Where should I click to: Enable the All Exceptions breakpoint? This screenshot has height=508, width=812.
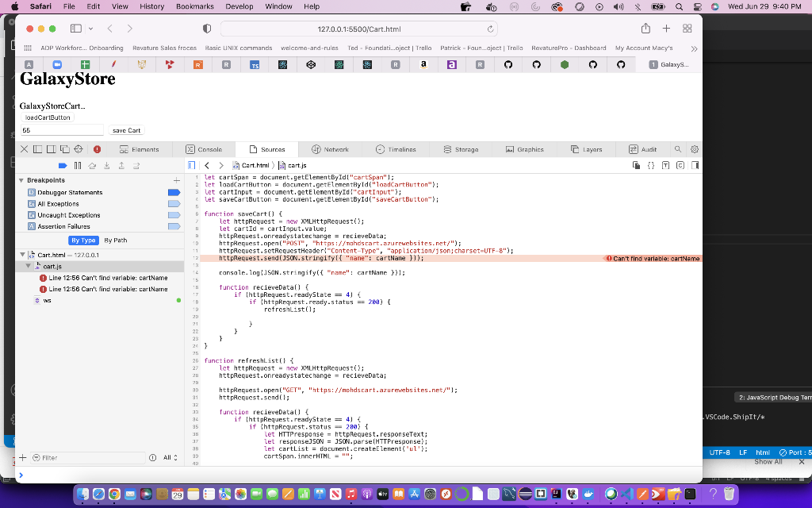pos(174,204)
